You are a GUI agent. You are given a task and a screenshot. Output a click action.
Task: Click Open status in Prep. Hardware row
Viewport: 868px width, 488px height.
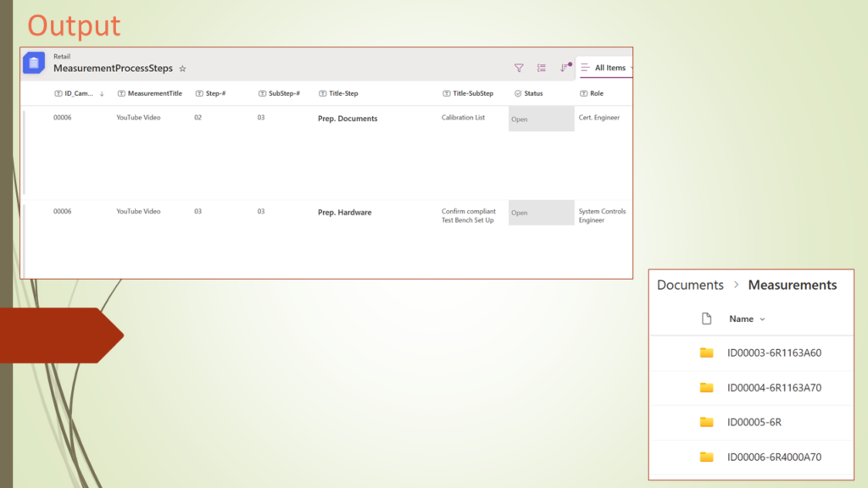pos(542,213)
